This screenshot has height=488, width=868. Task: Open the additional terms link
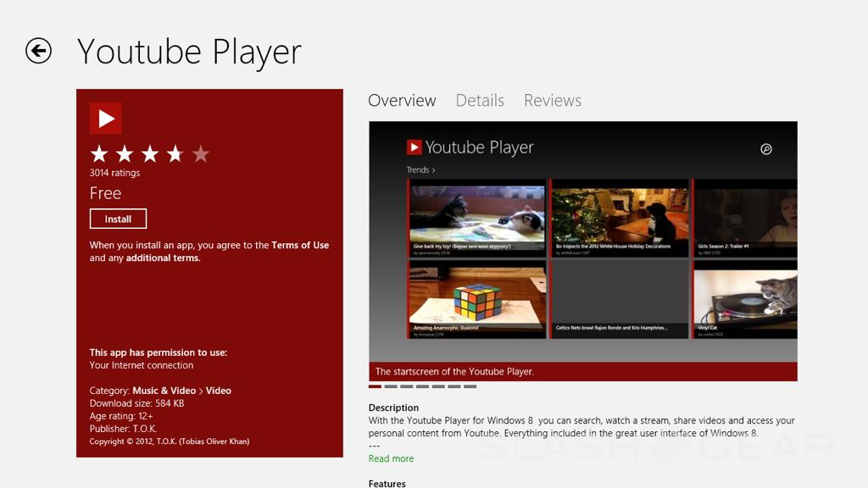tap(163, 258)
